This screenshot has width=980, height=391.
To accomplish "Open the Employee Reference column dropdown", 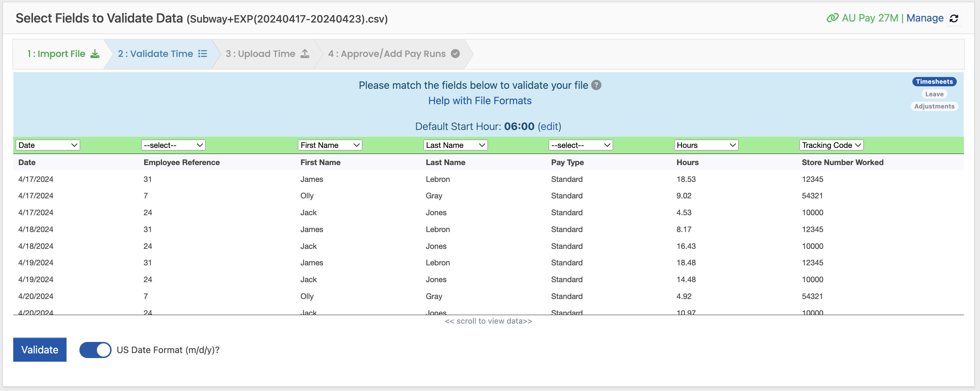I will point(173,145).
